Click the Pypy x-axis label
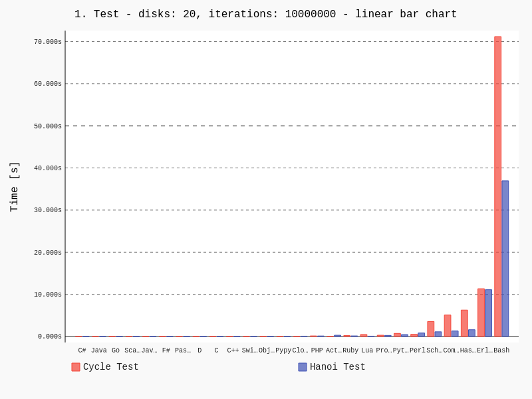 [283, 350]
